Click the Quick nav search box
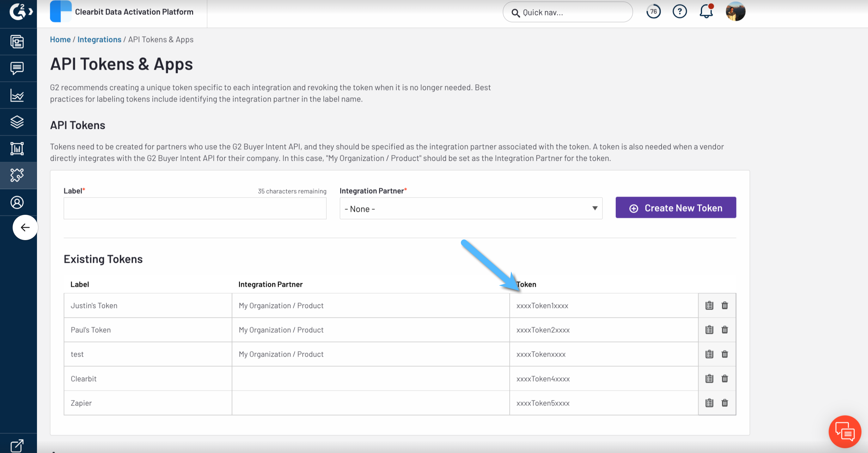868x453 pixels. tap(567, 12)
